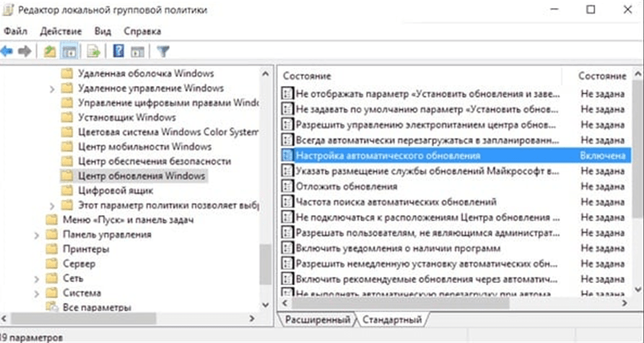The image size is (644, 343).
Task: Expand the «Удаленное управление Windows» tree node
Action: [52, 89]
